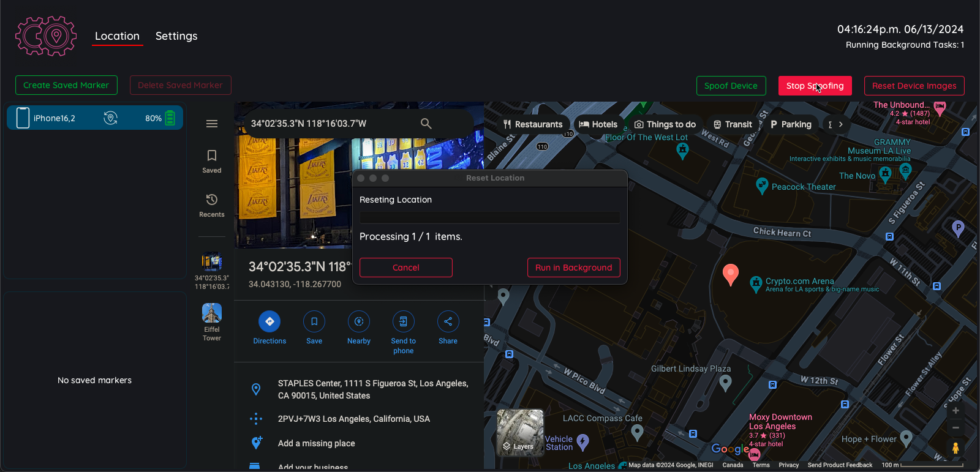Open the Google Maps hamburger menu

coord(212,124)
